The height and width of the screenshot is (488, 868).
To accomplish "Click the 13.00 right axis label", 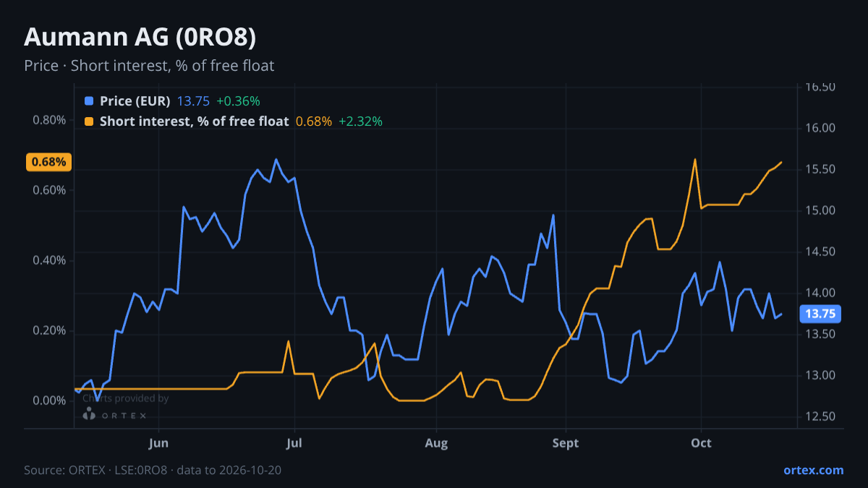I will click(821, 375).
